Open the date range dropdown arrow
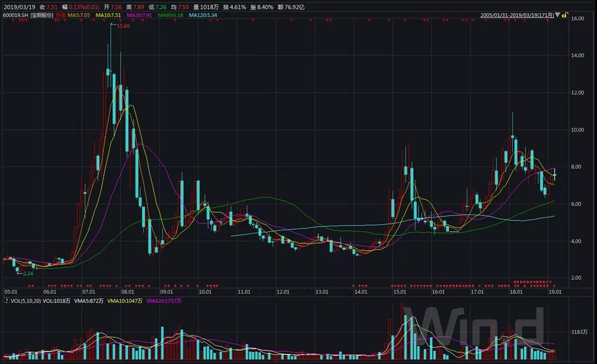The image size is (597, 364). (x=558, y=15)
